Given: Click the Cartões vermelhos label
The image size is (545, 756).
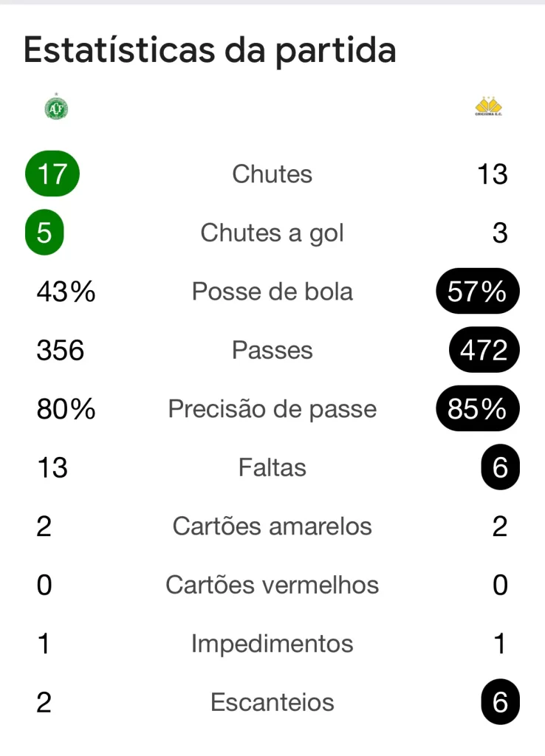Looking at the screenshot, I should pyautogui.click(x=272, y=585).
